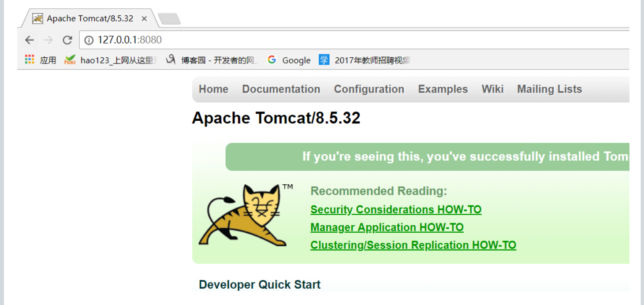The image size is (644, 305).
Task: Open the 博客园 bookmark
Action: [x=212, y=60]
